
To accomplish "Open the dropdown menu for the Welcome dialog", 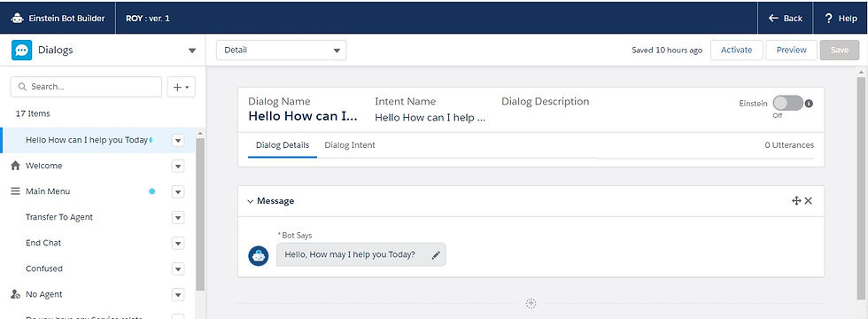I will coord(178,167).
